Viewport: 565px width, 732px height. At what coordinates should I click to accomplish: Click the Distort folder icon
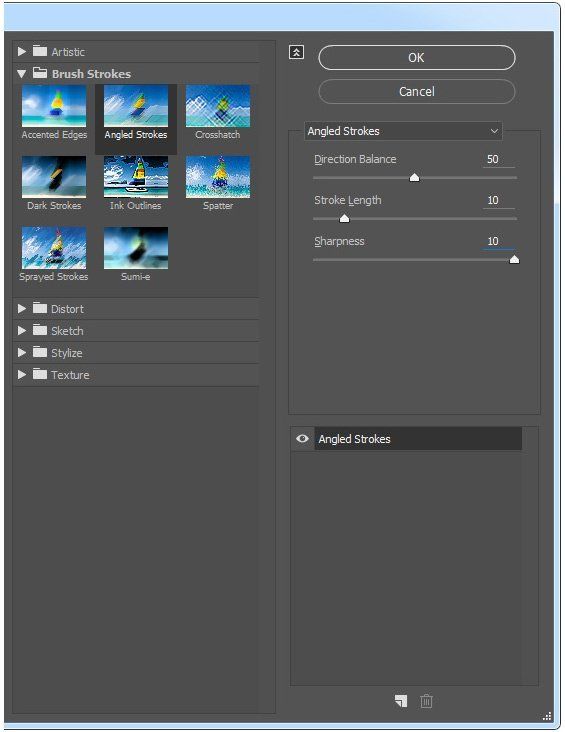[x=40, y=308]
